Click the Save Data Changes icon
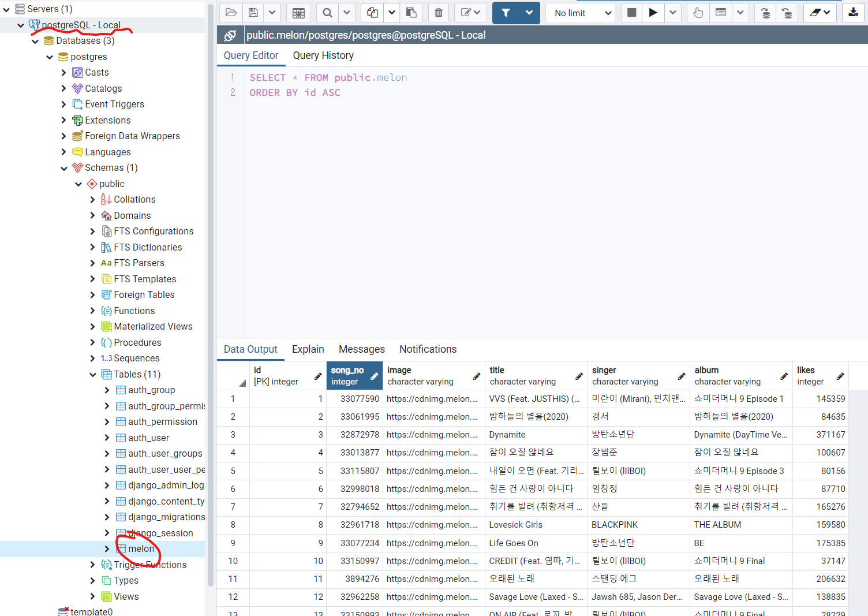This screenshot has height=616, width=868. click(298, 13)
